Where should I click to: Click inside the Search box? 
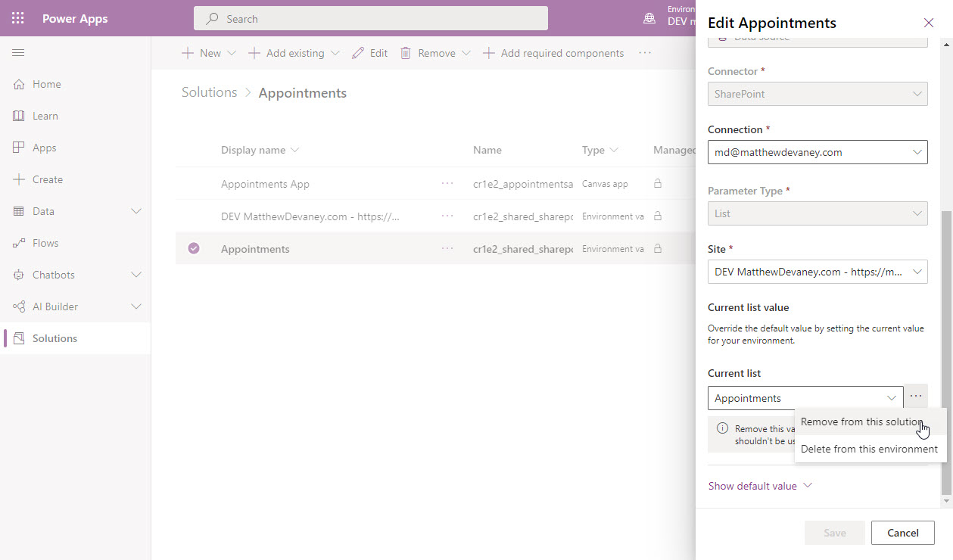click(x=370, y=17)
